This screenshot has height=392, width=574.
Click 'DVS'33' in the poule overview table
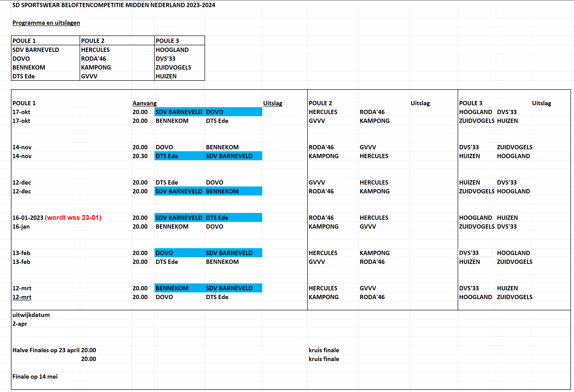coord(165,59)
